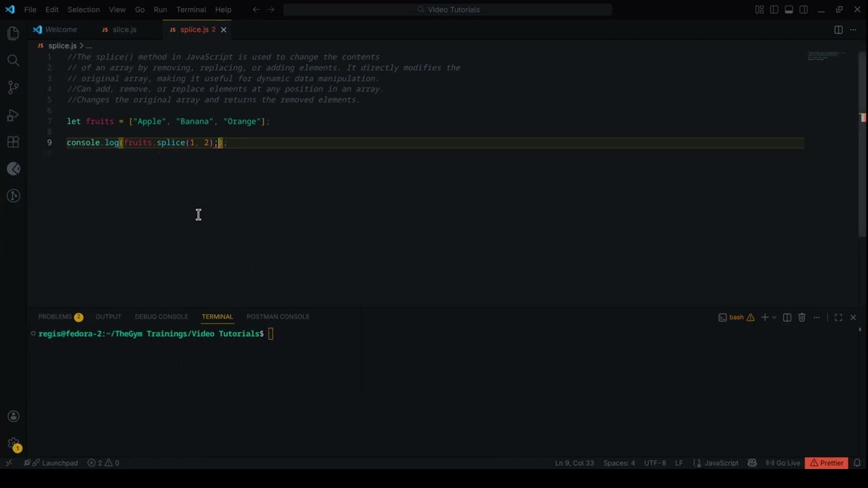Screen dimensions: 868x488
Task: Switch to the POSTMAN CONSOLE tab
Action: pos(278,317)
